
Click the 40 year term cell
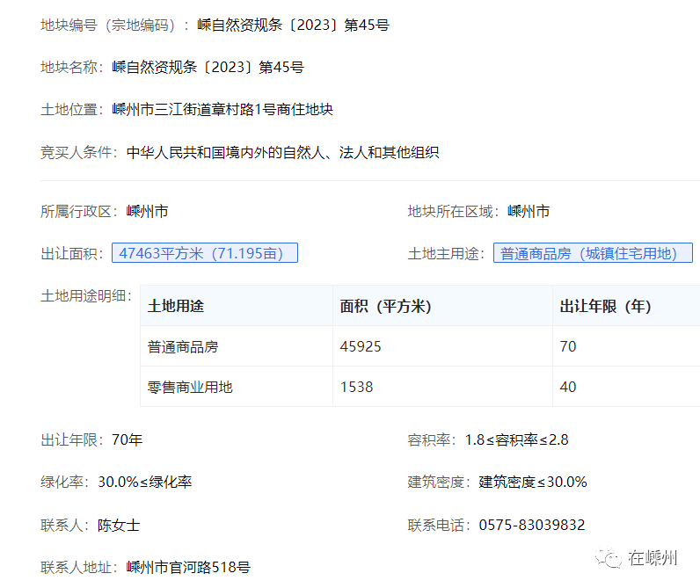click(568, 387)
